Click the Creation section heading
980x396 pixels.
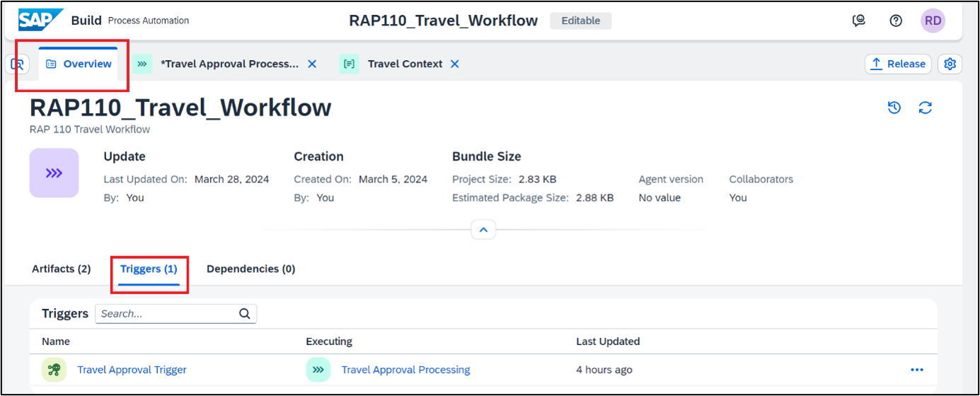coord(318,157)
